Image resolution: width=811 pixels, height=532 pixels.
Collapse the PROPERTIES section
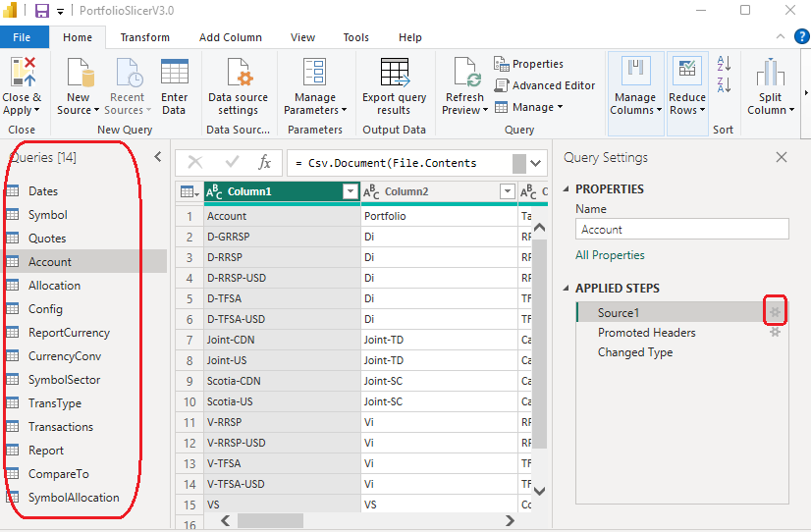tap(566, 189)
